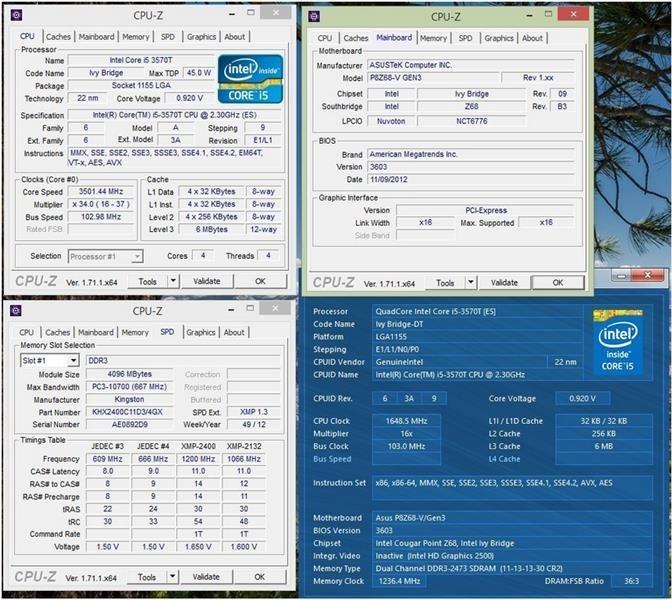Open SPD tab in top-left CPU-Z window
Screen dimensions: 672x600
click(x=168, y=37)
